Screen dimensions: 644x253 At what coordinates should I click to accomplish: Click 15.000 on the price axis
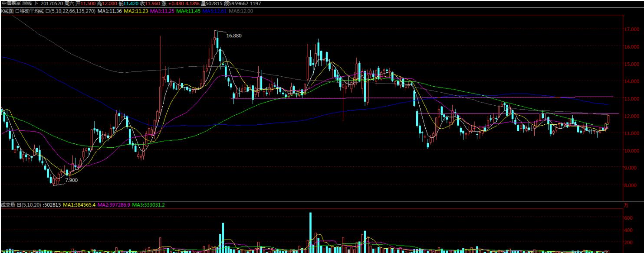(632, 64)
